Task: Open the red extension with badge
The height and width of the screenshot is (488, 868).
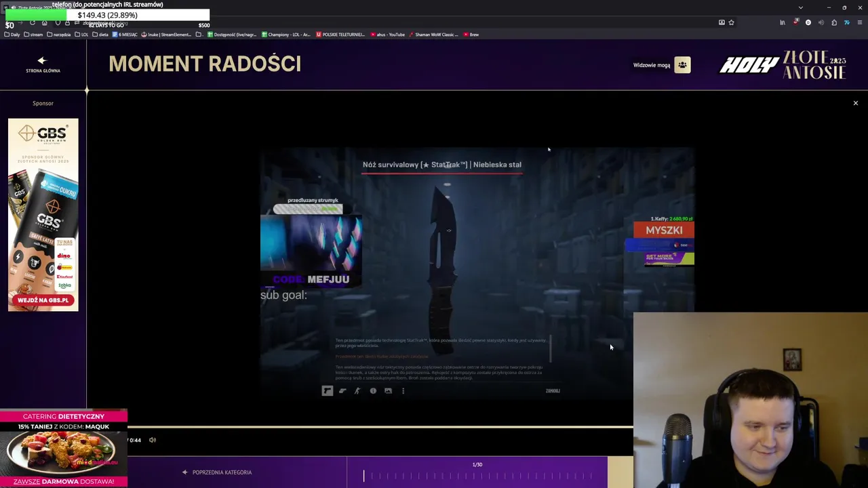Action: (x=795, y=22)
